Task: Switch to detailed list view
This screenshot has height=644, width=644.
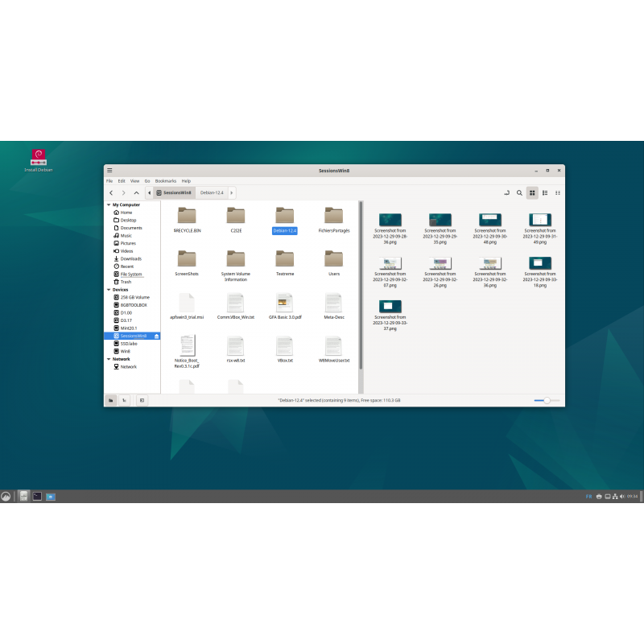Action: [x=544, y=193]
